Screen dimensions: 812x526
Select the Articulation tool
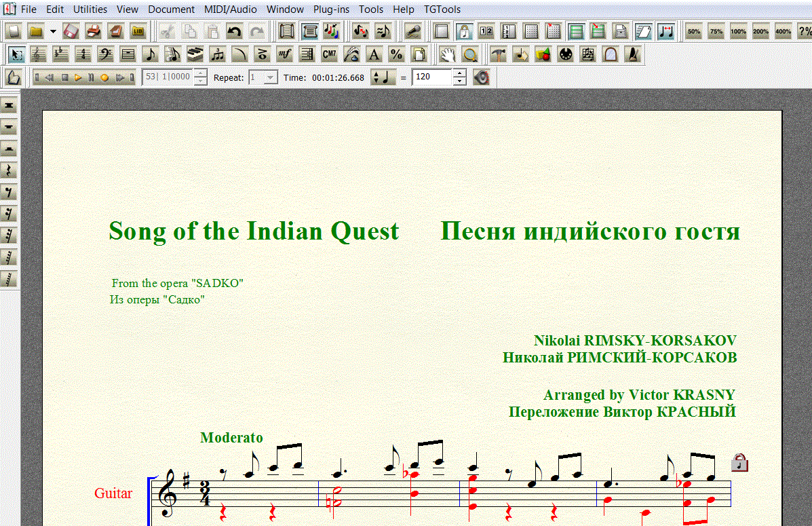click(262, 54)
